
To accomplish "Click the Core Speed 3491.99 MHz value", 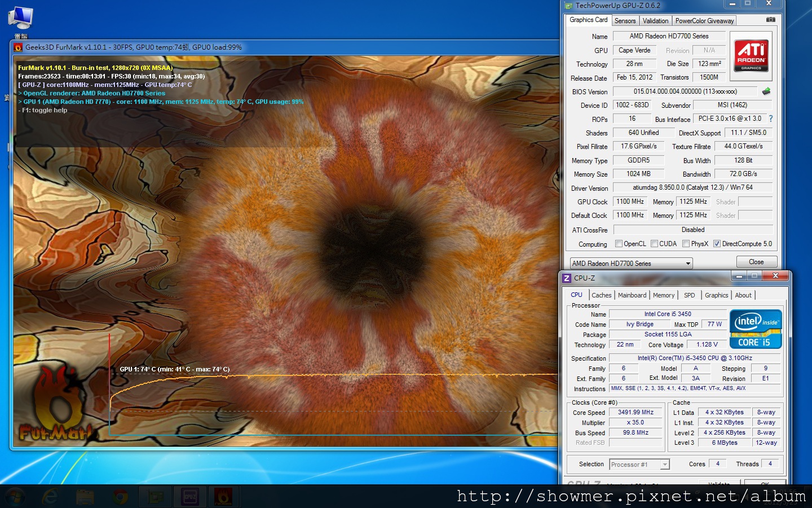I will click(x=636, y=412).
